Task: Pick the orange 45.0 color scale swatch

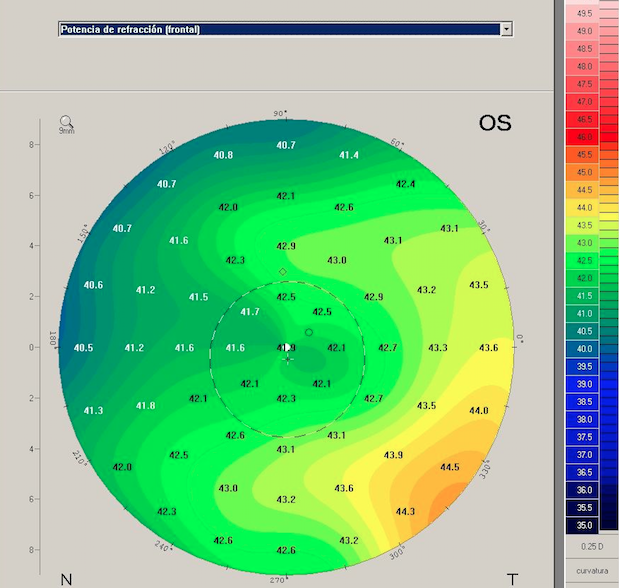Action: (585, 172)
